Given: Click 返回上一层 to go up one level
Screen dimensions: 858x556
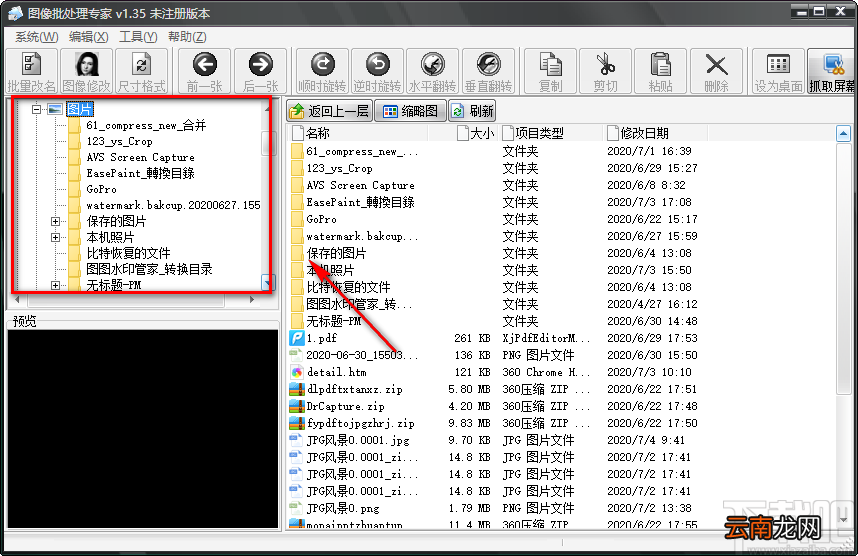Looking at the screenshot, I should click(x=329, y=111).
